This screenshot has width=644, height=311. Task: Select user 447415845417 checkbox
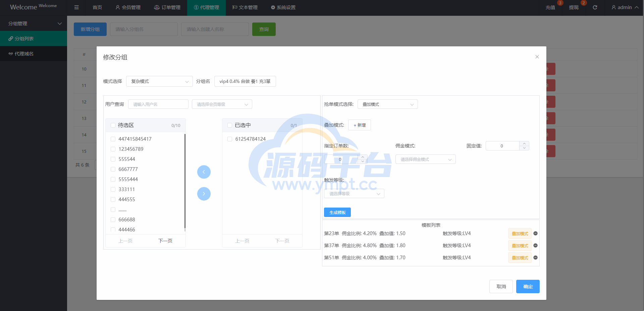tap(113, 139)
